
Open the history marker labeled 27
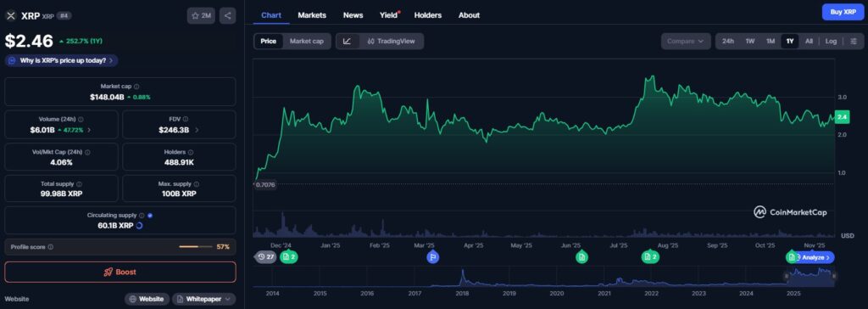(x=266, y=257)
